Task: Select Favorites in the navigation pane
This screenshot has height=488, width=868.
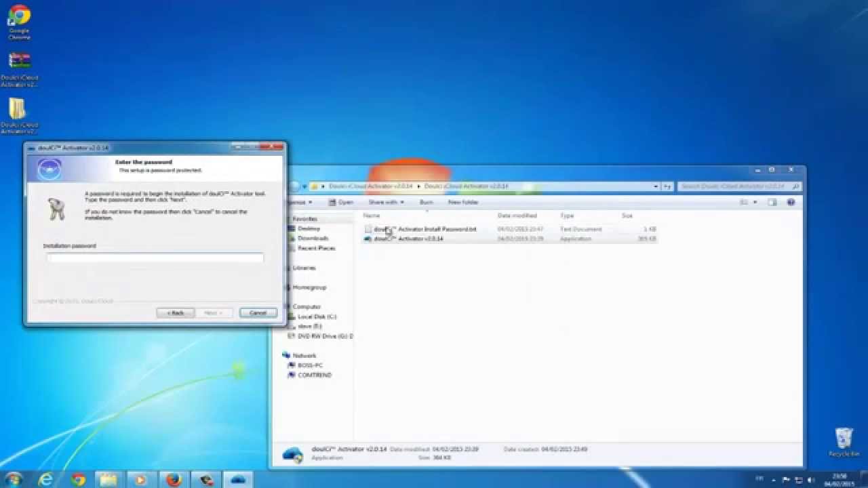Action: (304, 219)
